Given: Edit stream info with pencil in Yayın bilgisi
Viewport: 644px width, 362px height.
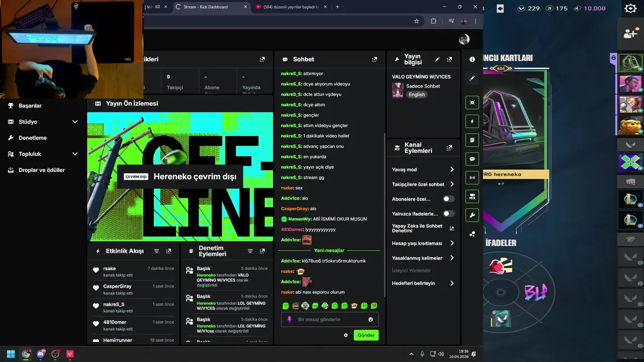Looking at the screenshot, I should tap(437, 59).
